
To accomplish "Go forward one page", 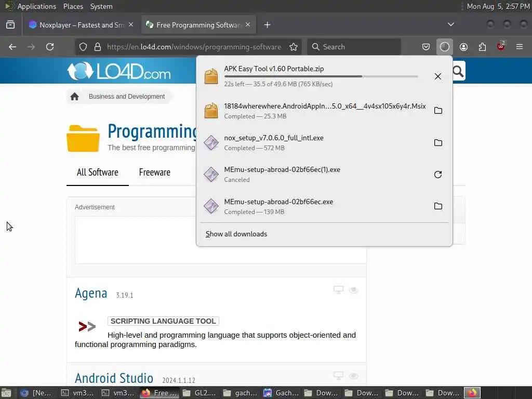I will click(x=31, y=47).
